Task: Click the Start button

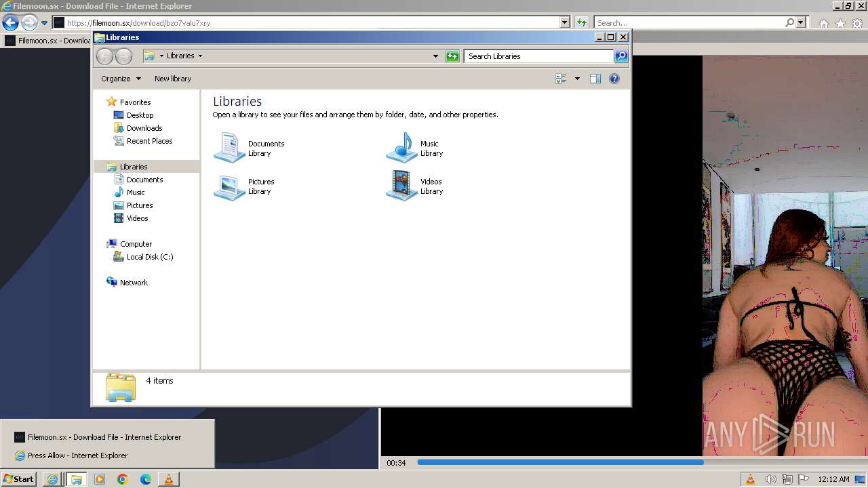Action: point(18,479)
